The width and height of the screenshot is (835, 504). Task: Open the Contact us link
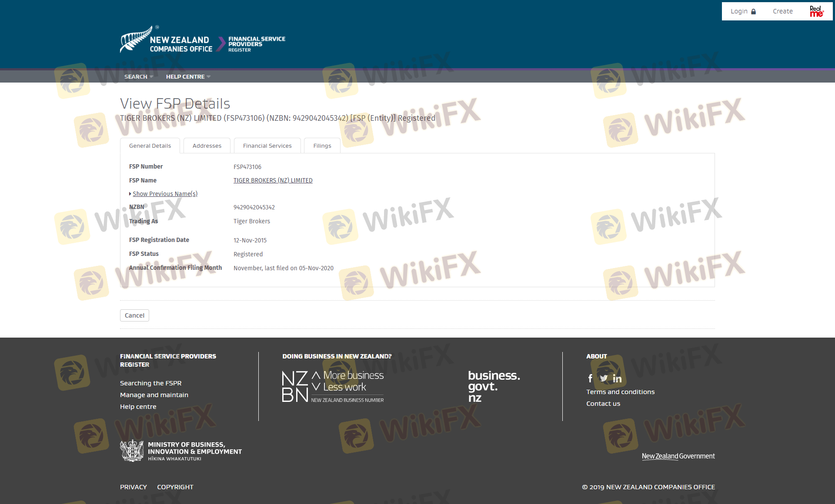click(603, 404)
